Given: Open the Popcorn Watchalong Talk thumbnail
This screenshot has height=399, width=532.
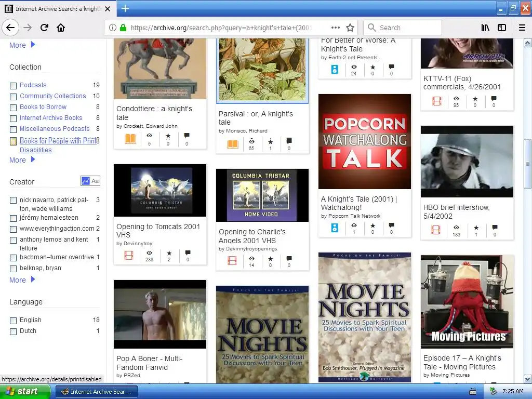Looking at the screenshot, I should point(365,141).
